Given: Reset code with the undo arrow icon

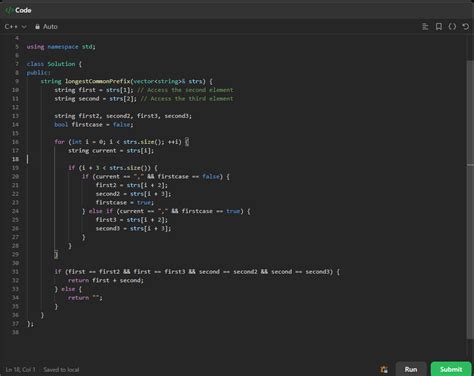Looking at the screenshot, I should [x=465, y=27].
